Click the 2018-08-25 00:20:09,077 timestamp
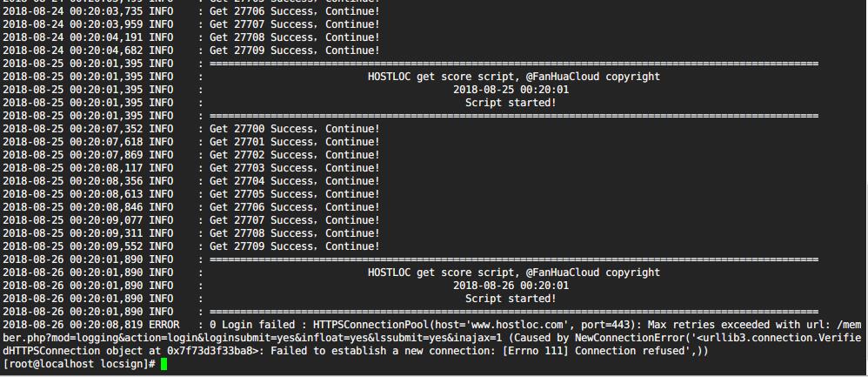 (72, 220)
